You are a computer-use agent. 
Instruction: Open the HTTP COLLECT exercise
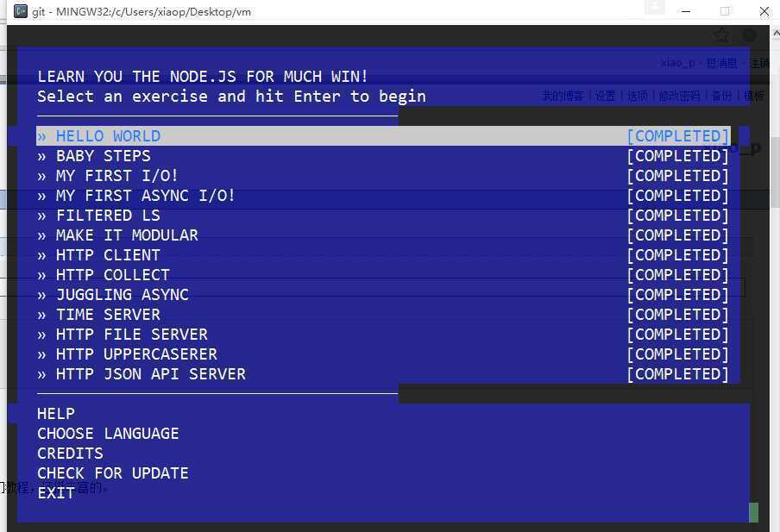[x=383, y=275]
